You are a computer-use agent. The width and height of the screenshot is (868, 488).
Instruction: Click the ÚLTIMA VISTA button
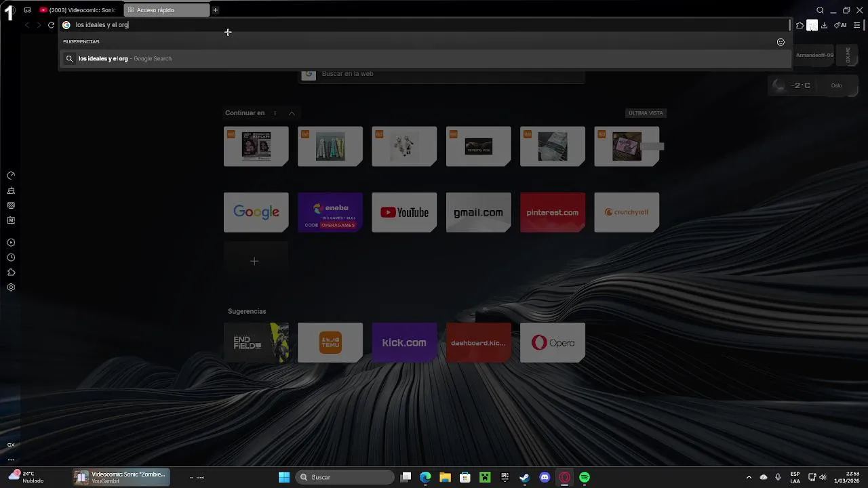(x=646, y=113)
